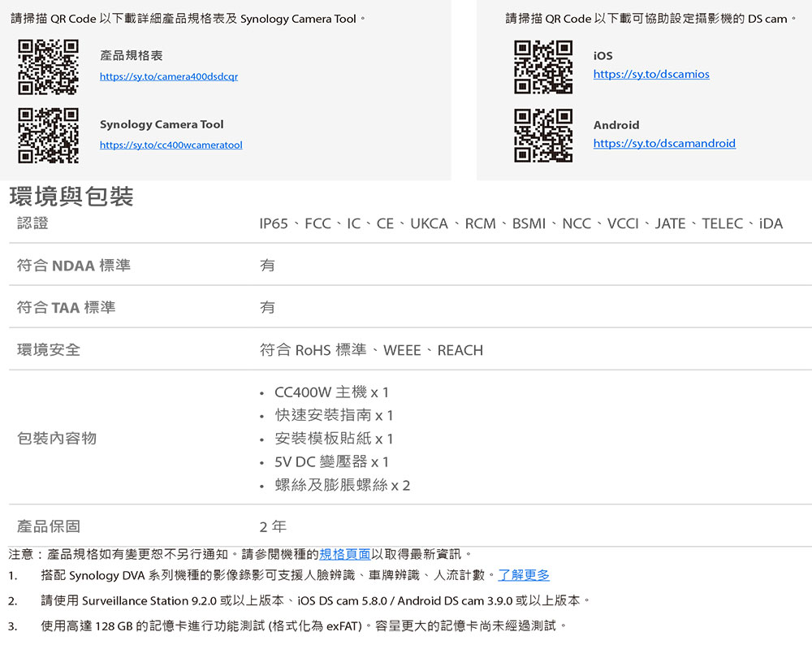The image size is (812, 645).
Task: Click the 快速安裝指南 x 1 list item
Action: [x=334, y=415]
